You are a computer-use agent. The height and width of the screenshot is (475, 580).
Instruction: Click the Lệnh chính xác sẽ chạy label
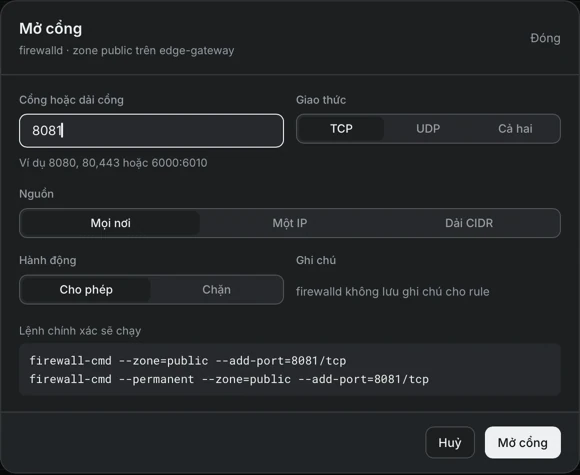80,331
